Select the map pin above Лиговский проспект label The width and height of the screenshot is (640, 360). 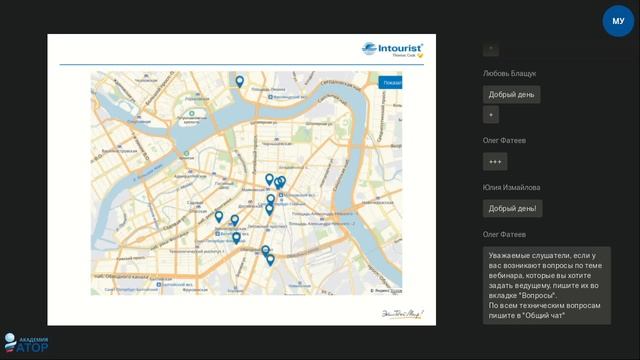[269, 210]
